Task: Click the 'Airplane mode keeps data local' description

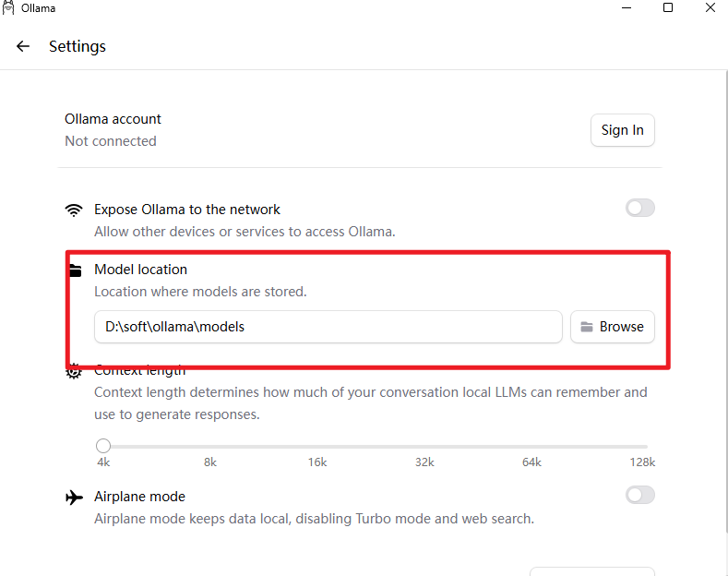Action: click(315, 519)
